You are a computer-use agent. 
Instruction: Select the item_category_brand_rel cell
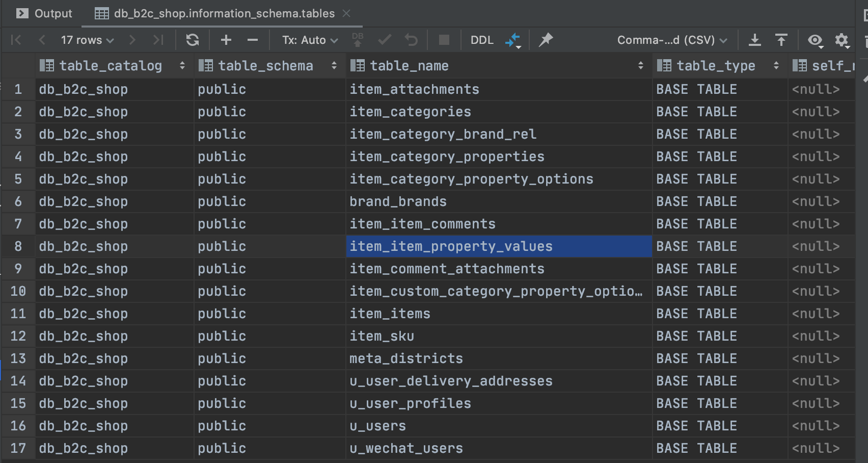(x=499, y=134)
